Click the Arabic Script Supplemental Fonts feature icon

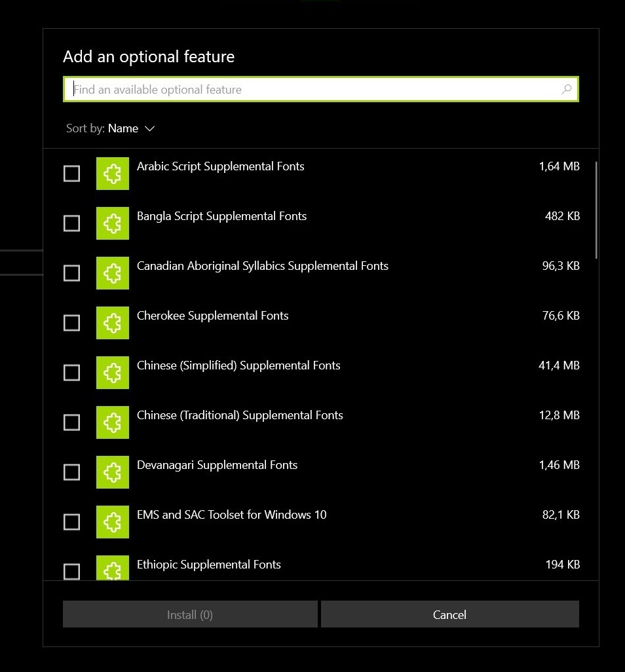(113, 174)
